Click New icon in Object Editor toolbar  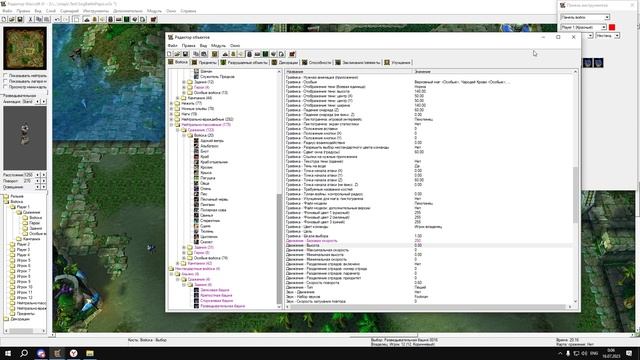(170, 54)
